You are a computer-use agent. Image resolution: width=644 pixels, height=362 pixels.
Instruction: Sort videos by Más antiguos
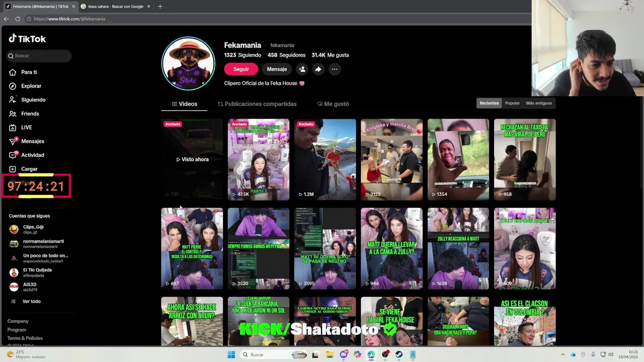pos(539,103)
